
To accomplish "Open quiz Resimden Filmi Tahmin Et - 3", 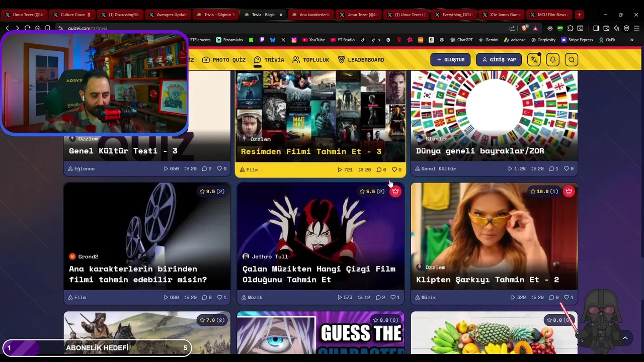I will 311,151.
